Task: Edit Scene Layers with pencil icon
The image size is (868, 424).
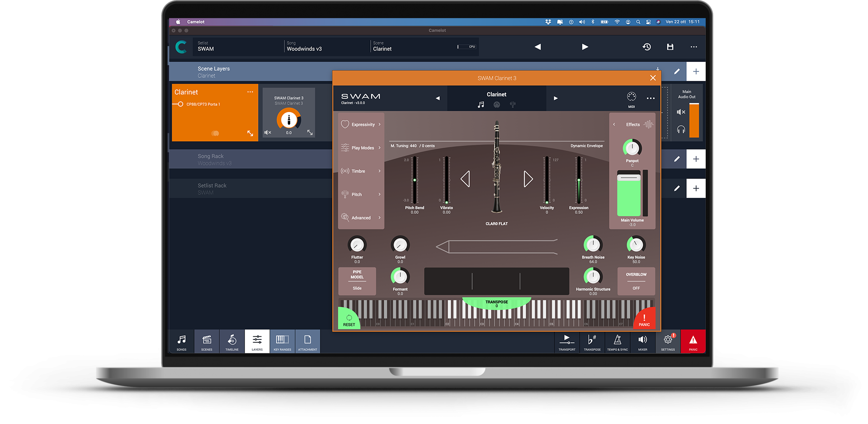Action: [x=677, y=71]
